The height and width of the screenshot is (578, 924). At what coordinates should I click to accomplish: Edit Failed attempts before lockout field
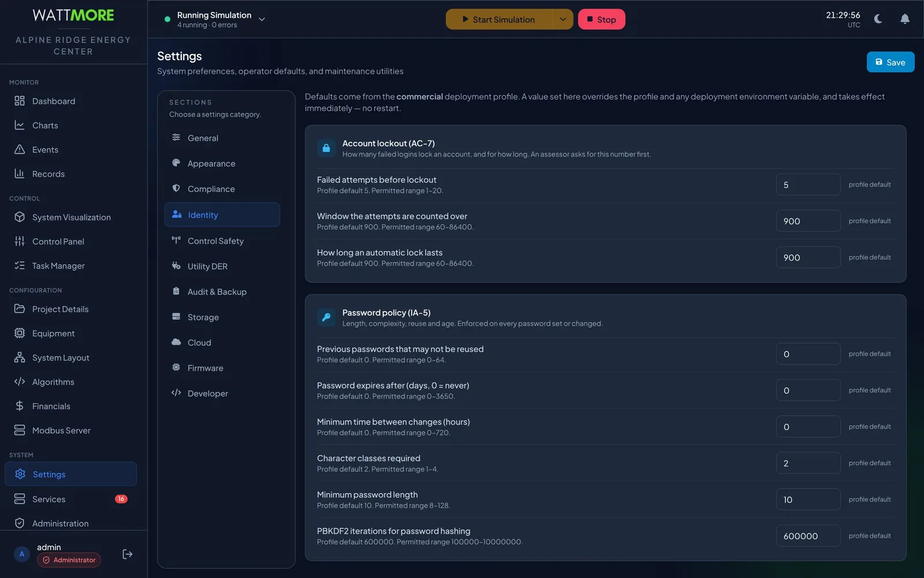pyautogui.click(x=808, y=185)
